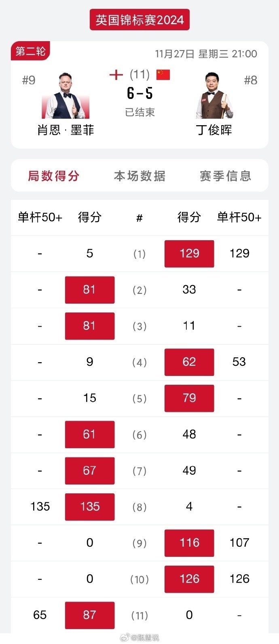Open Ding Junhui's player photo
This screenshot has height=644, width=279.
(214, 96)
